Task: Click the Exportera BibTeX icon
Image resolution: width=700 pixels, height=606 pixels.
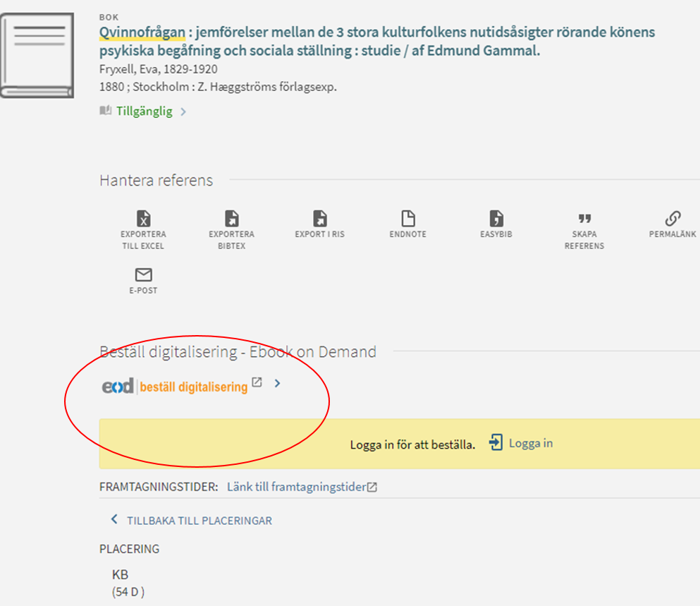Action: coord(232,219)
